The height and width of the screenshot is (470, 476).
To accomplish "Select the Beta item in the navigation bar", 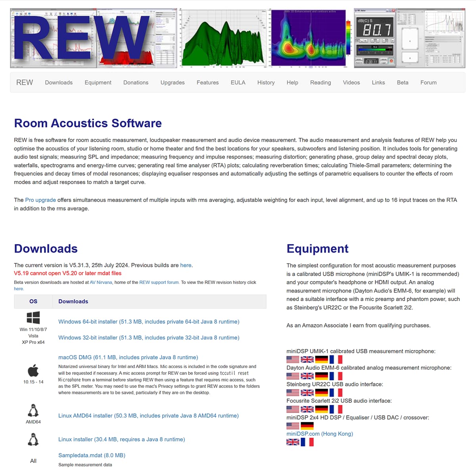I will point(402,82).
